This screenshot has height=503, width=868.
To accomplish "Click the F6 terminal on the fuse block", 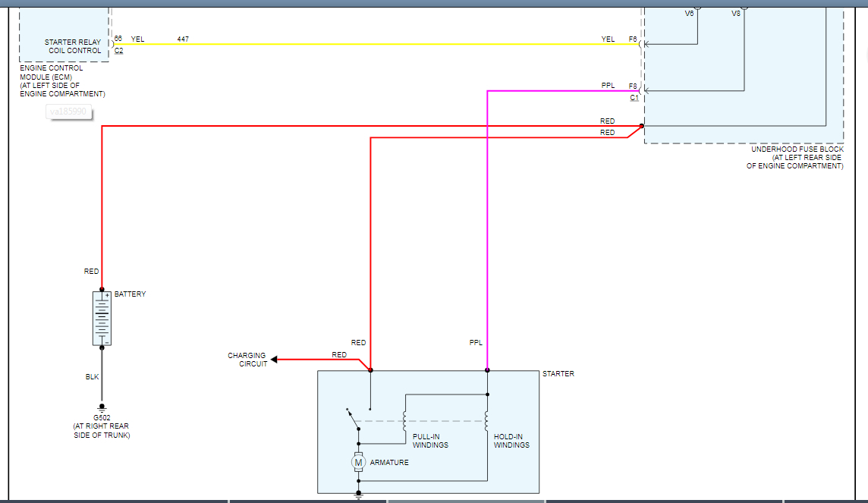I will (x=641, y=44).
